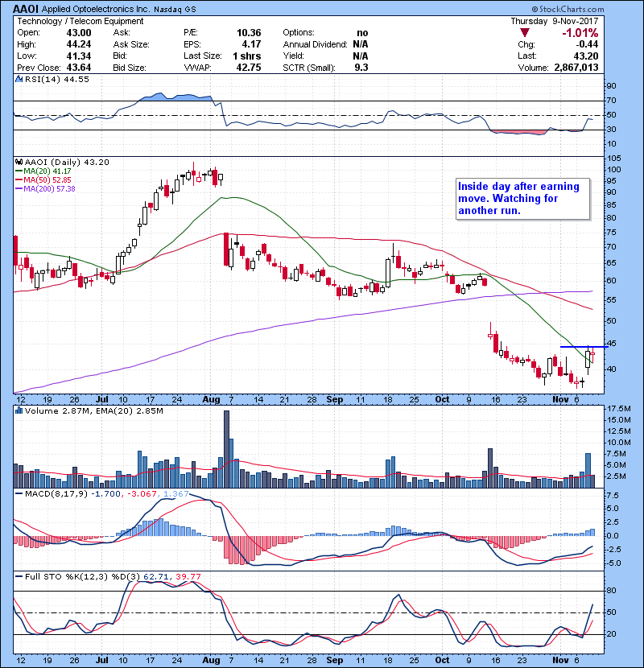Click the Prev Close value 43.64
The width and height of the screenshot is (644, 668).
(x=78, y=68)
